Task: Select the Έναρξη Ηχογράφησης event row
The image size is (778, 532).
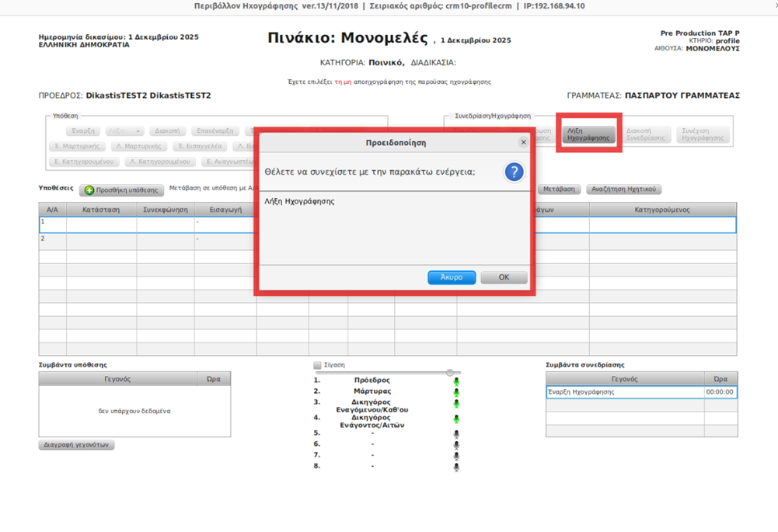Action: 624,392
